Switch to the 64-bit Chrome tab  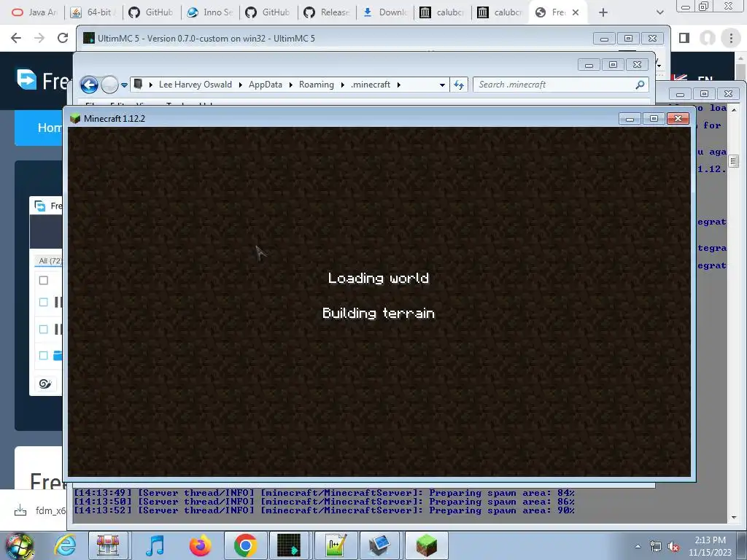tap(93, 12)
